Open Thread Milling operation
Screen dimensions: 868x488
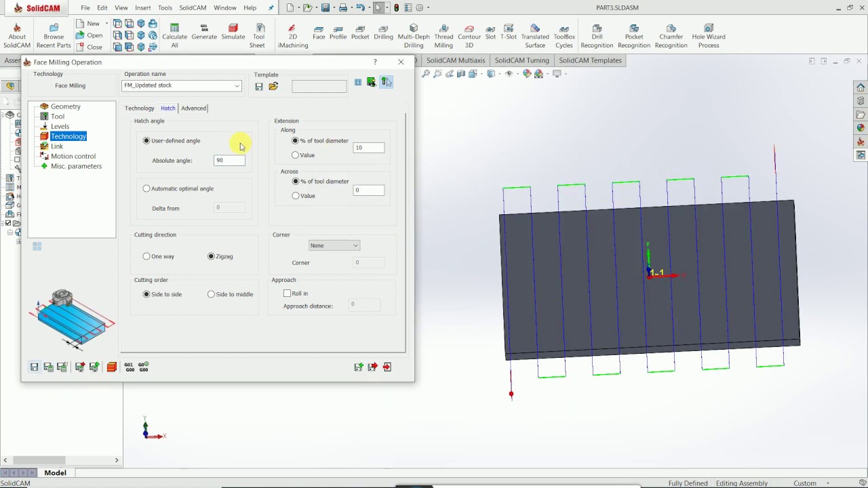(x=443, y=36)
